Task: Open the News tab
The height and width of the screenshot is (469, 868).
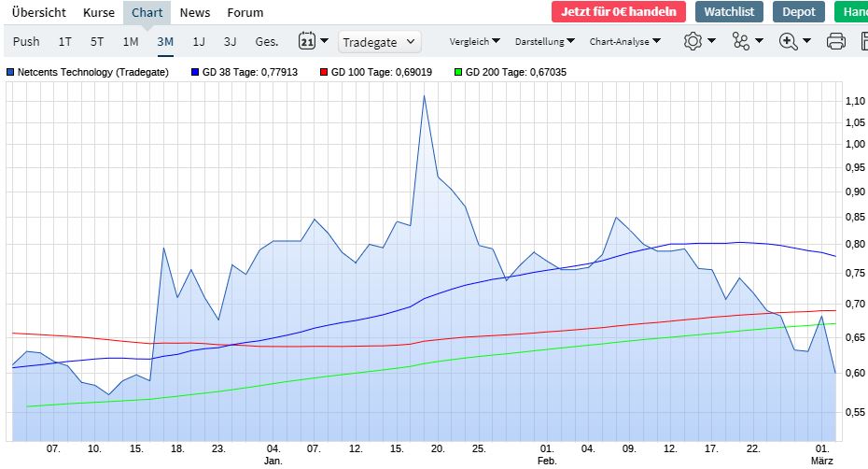Action: point(195,12)
